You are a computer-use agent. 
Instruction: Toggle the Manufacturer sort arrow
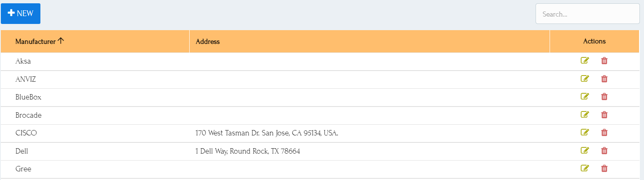pyautogui.click(x=61, y=41)
